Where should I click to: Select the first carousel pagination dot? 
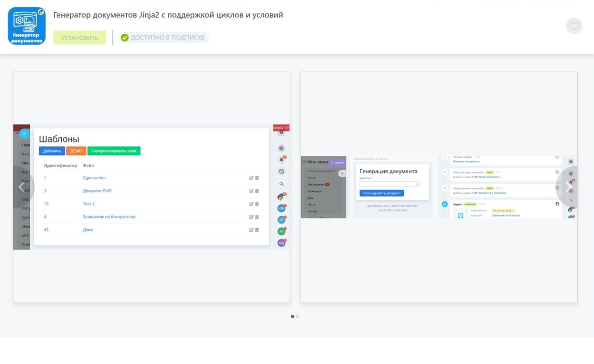292,317
